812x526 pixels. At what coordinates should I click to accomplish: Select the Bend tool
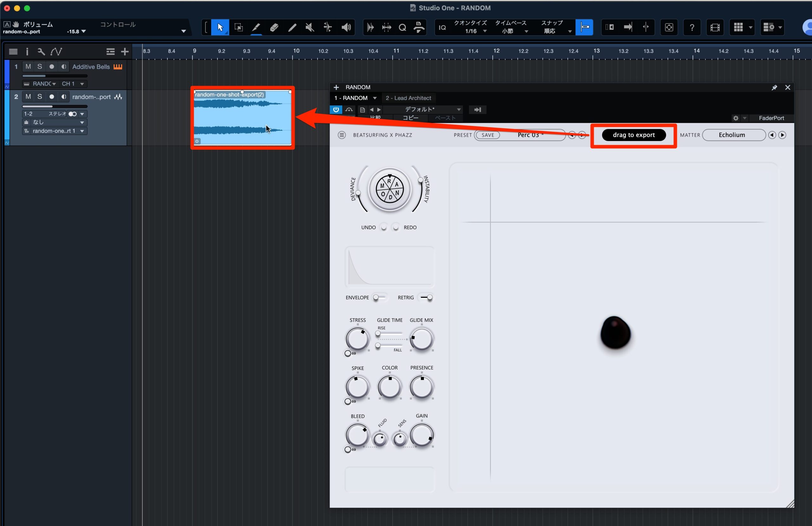pyautogui.click(x=328, y=27)
